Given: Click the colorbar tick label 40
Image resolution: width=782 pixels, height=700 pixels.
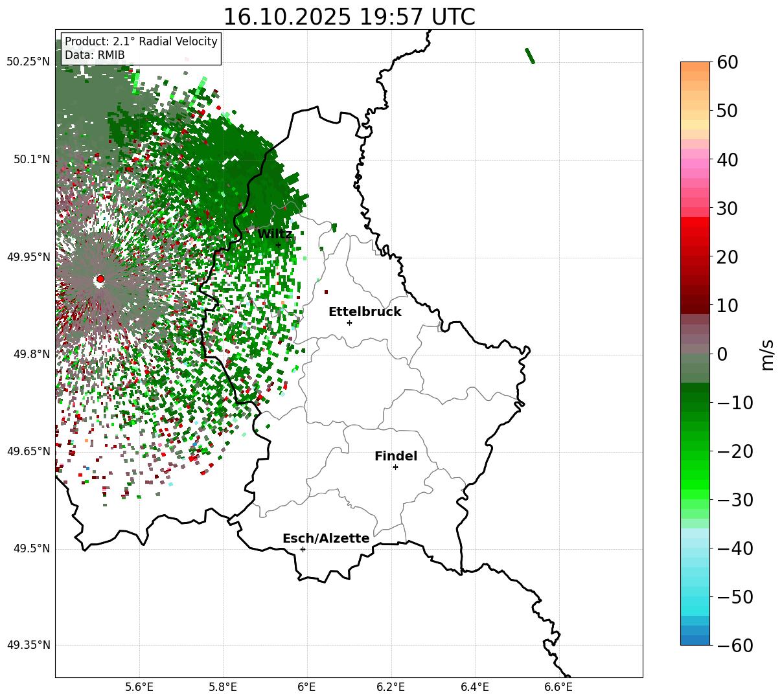Looking at the screenshot, I should (x=728, y=159).
